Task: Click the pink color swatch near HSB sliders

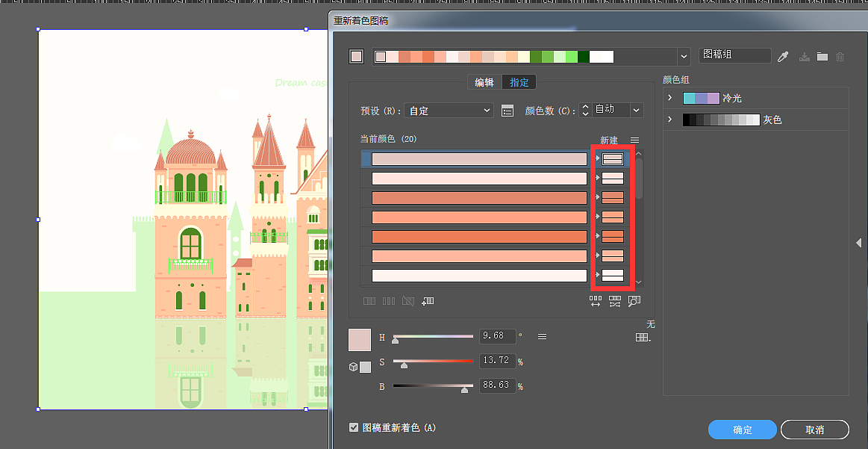Action: click(x=361, y=338)
